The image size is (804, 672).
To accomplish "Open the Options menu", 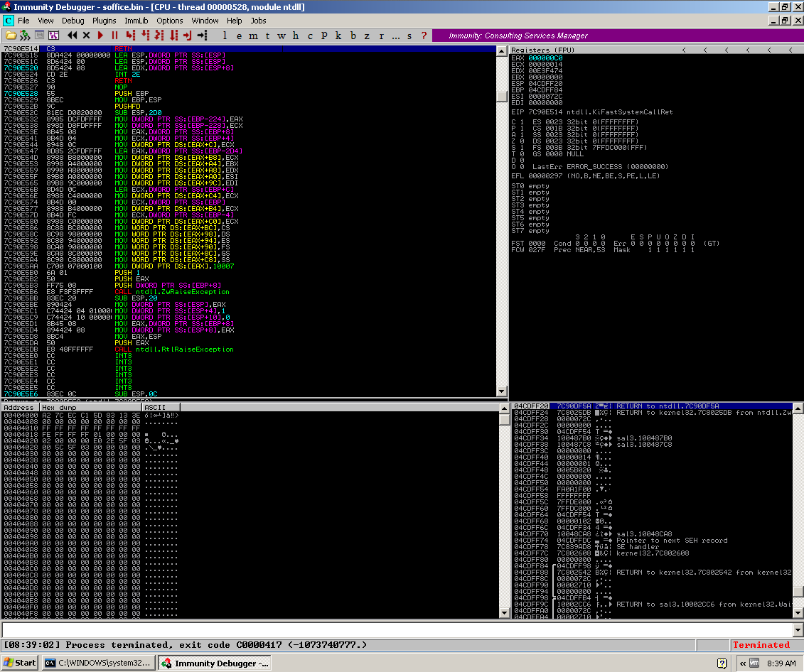I will tap(170, 21).
